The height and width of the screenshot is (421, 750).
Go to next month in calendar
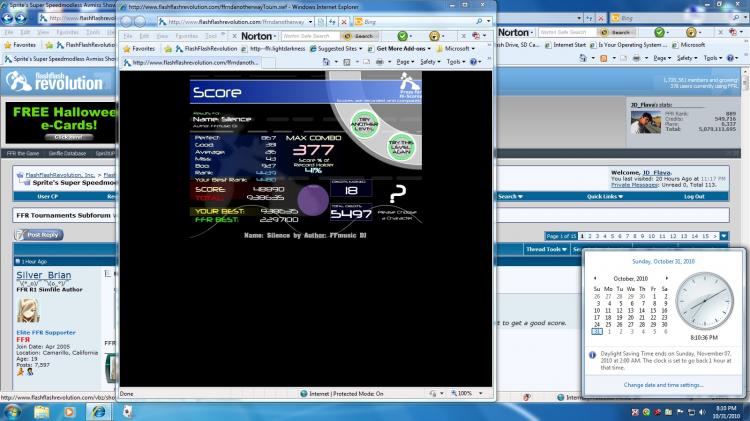(x=666, y=278)
